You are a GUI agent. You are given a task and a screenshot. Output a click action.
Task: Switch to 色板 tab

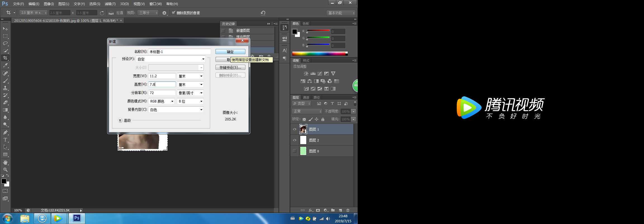(306, 24)
